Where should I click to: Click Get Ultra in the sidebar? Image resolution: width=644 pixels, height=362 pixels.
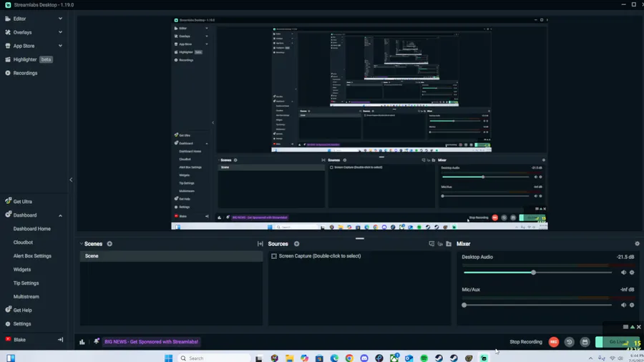22,202
